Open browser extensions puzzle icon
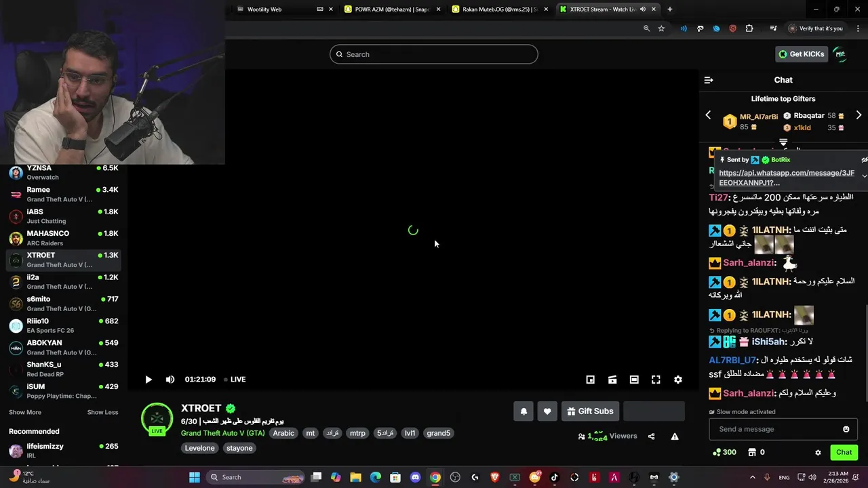868x488 pixels. tap(749, 28)
